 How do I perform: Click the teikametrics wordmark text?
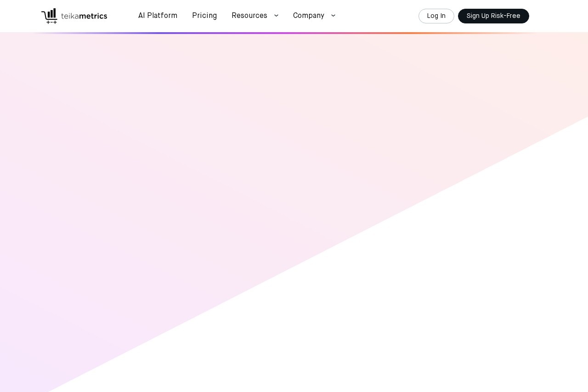[84, 16]
